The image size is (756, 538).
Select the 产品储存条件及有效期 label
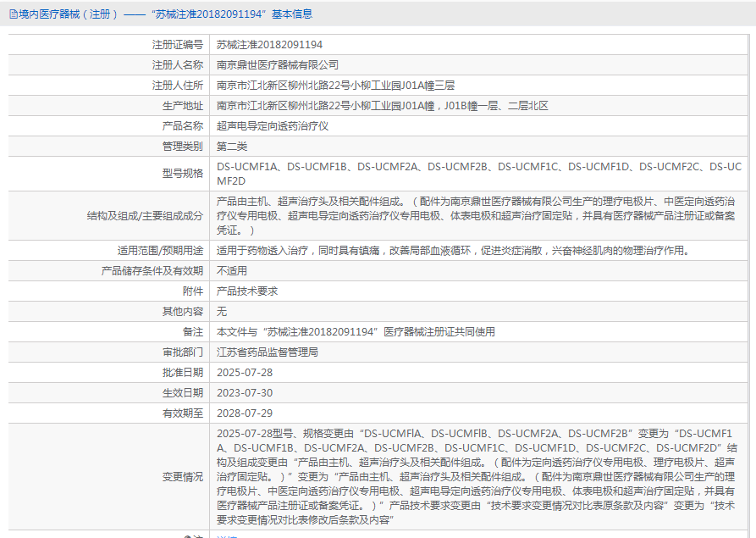[152, 270]
